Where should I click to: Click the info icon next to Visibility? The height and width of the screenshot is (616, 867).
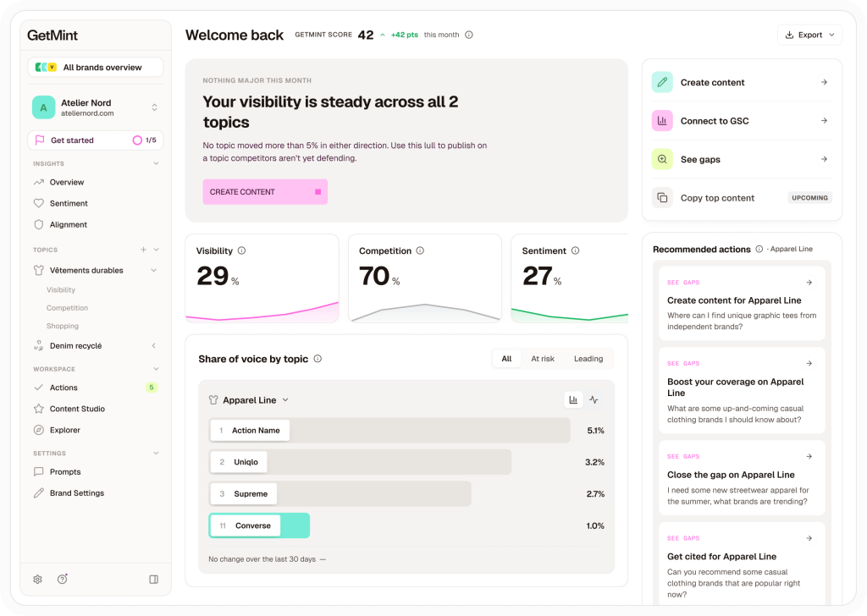click(241, 250)
